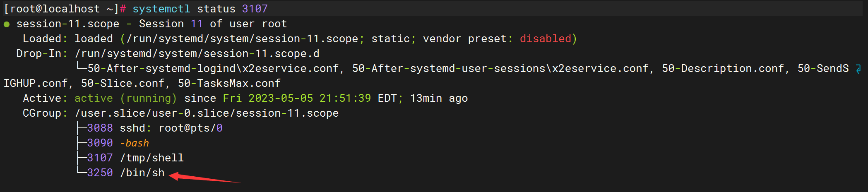
Task: Click the Fri 2023-05-05 21:51:39 timestamp
Action: (296, 98)
